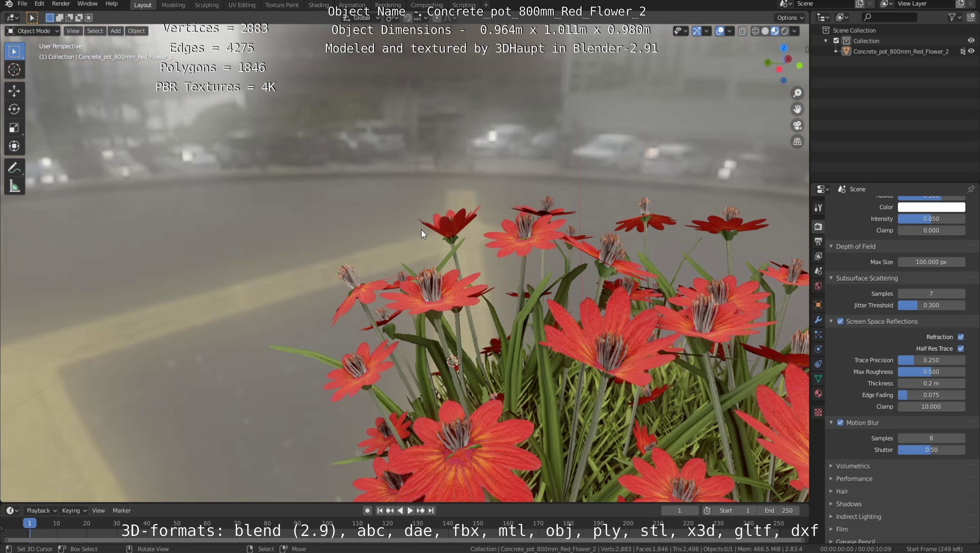Image resolution: width=980 pixels, height=553 pixels.
Task: Click the pan view hand icon
Action: click(x=797, y=109)
